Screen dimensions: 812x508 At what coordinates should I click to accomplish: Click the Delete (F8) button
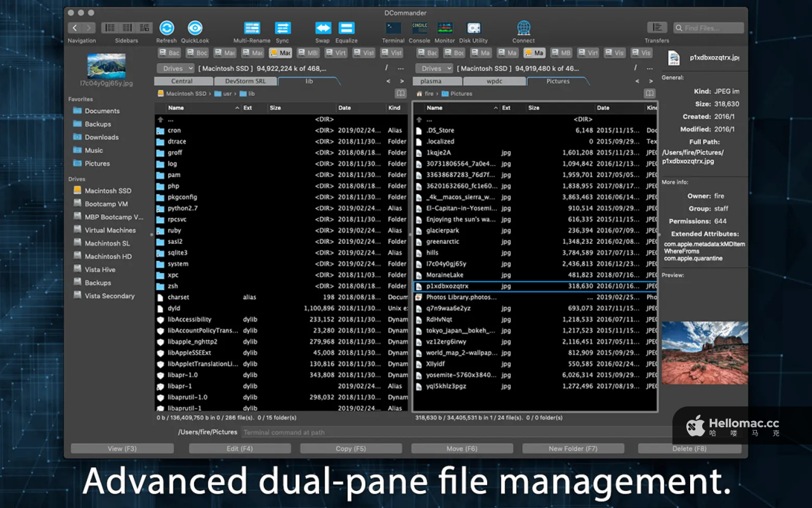click(690, 448)
